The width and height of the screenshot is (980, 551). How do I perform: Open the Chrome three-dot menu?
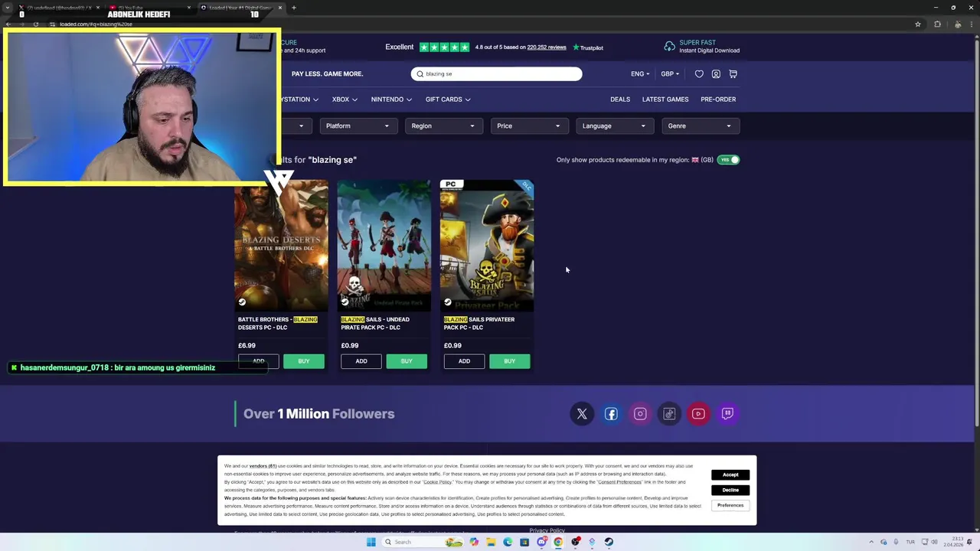[x=972, y=24]
